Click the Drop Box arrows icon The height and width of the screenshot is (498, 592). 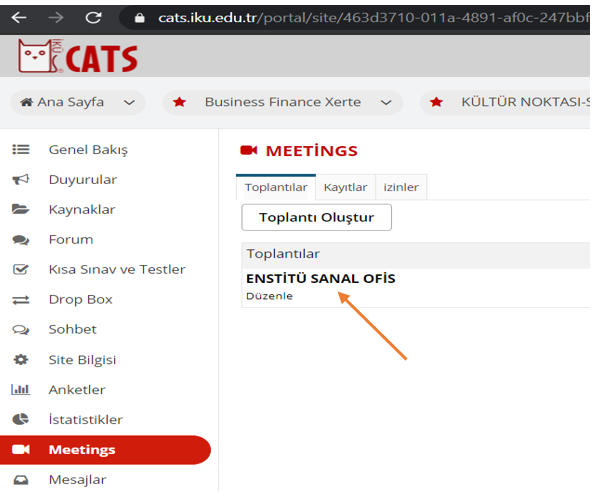pyautogui.click(x=21, y=300)
